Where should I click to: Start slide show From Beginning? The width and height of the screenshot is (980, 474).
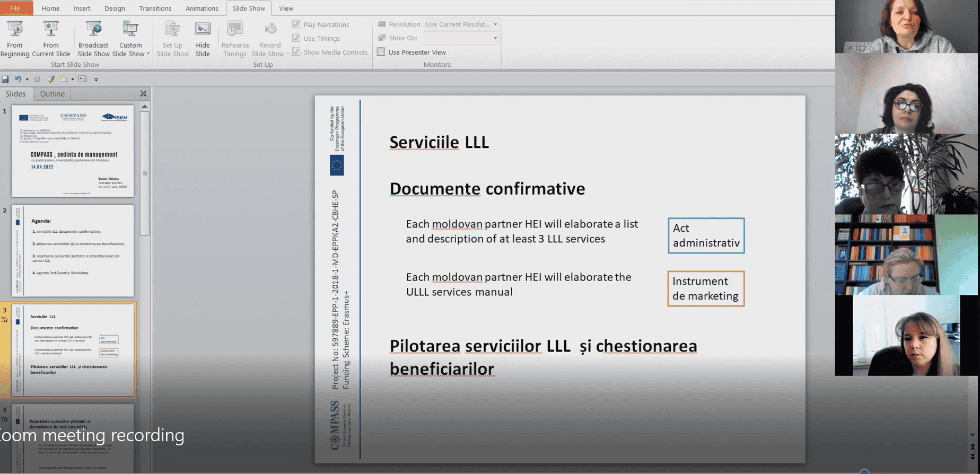pos(15,39)
